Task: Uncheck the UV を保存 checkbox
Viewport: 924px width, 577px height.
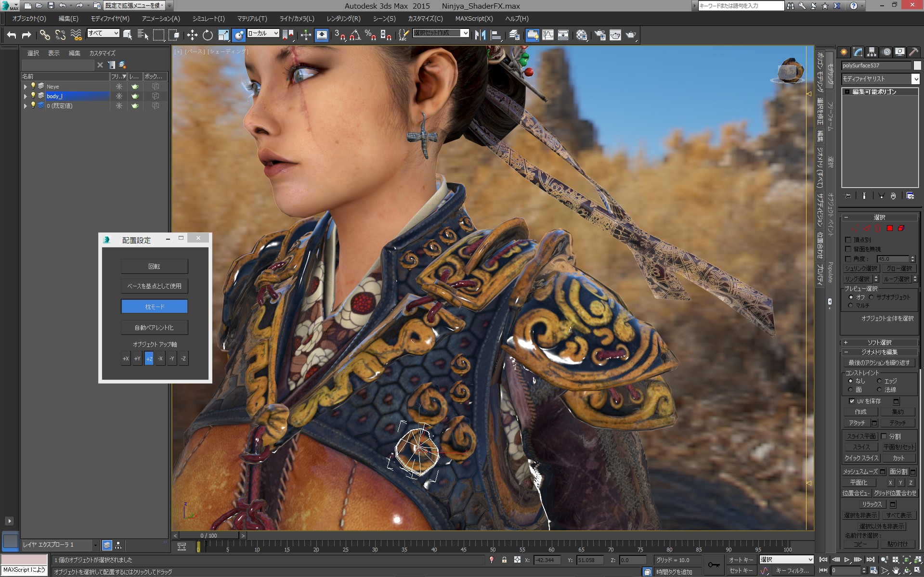Action: pyautogui.click(x=851, y=401)
